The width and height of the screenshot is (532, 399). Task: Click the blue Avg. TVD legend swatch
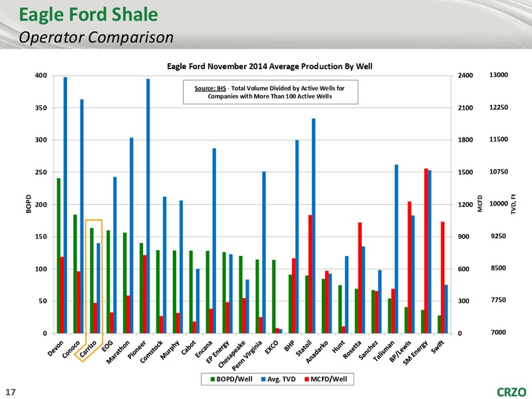point(263,379)
